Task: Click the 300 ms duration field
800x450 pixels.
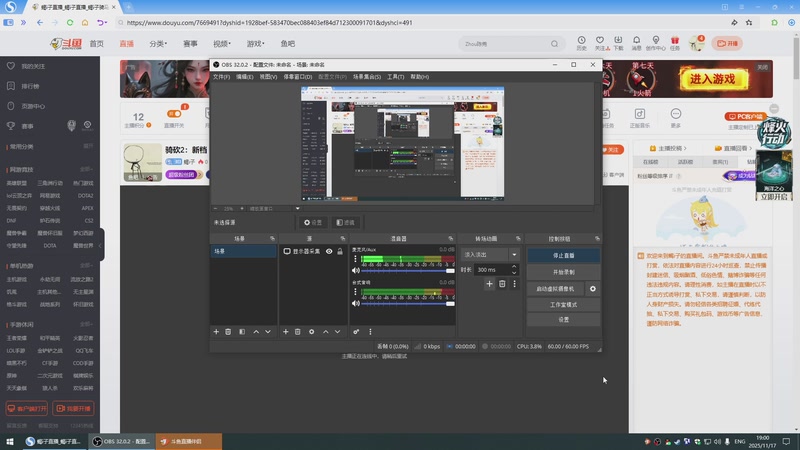Action: pyautogui.click(x=492, y=269)
